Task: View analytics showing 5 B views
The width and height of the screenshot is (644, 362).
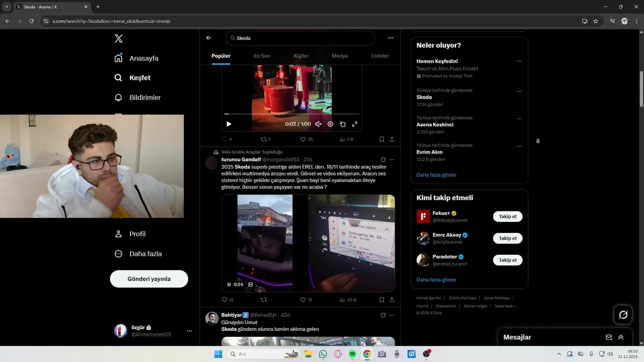Action: click(x=347, y=139)
